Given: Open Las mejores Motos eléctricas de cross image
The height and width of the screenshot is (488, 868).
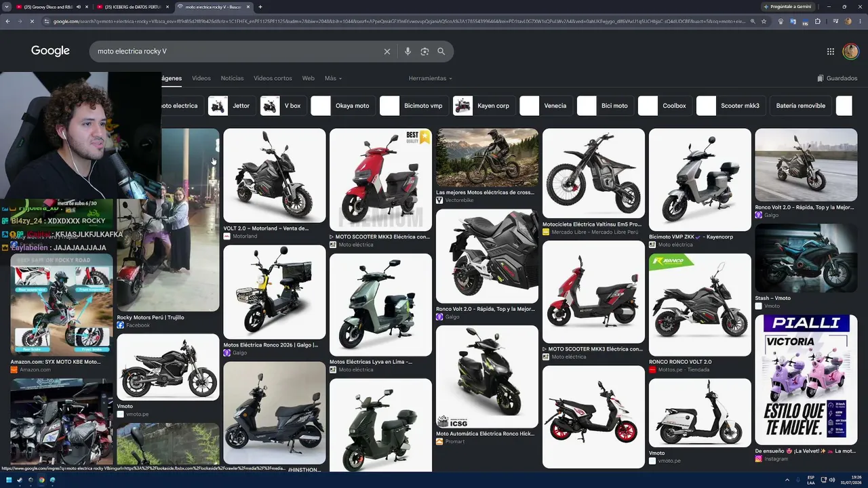Looking at the screenshot, I should coord(487,158).
